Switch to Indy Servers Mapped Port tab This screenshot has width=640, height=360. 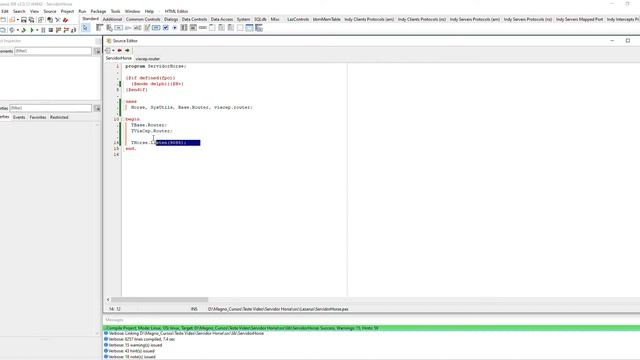tap(579, 19)
